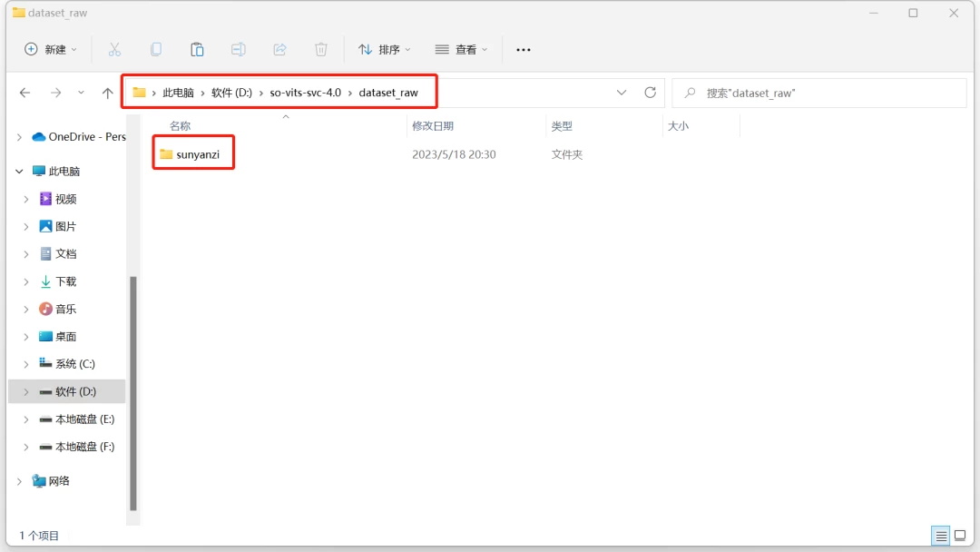The image size is (980, 552).
Task: Expand the 下载 folder node
Action: pos(26,282)
